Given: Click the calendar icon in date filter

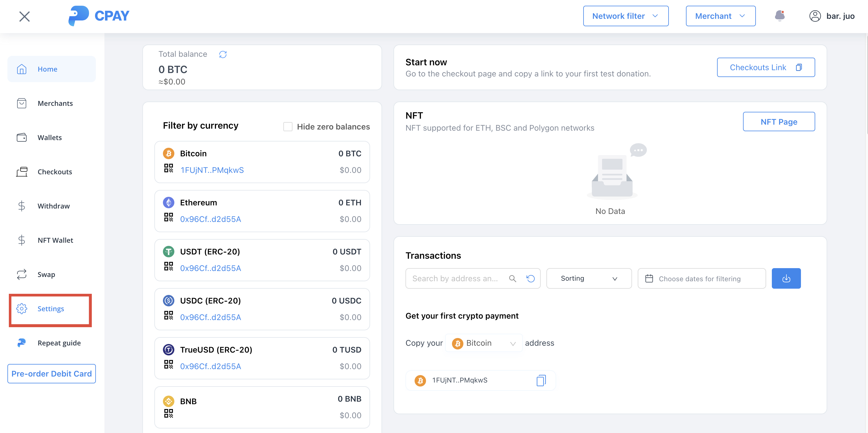Looking at the screenshot, I should click(649, 279).
